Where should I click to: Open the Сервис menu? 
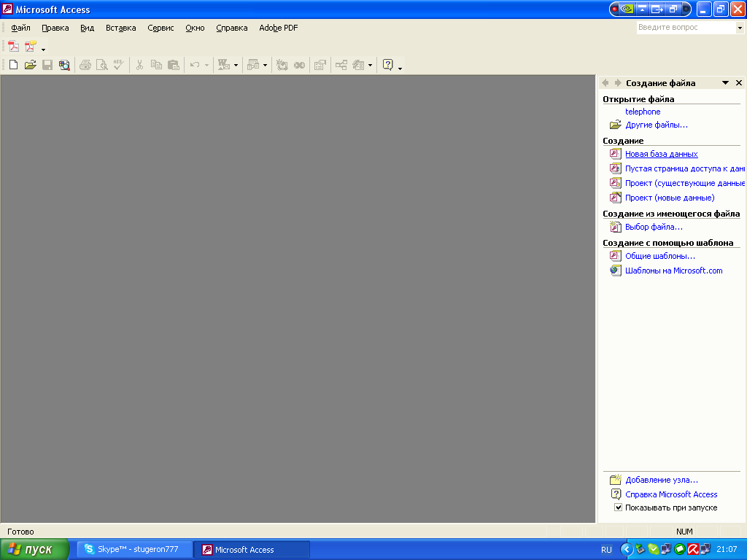(x=160, y=28)
